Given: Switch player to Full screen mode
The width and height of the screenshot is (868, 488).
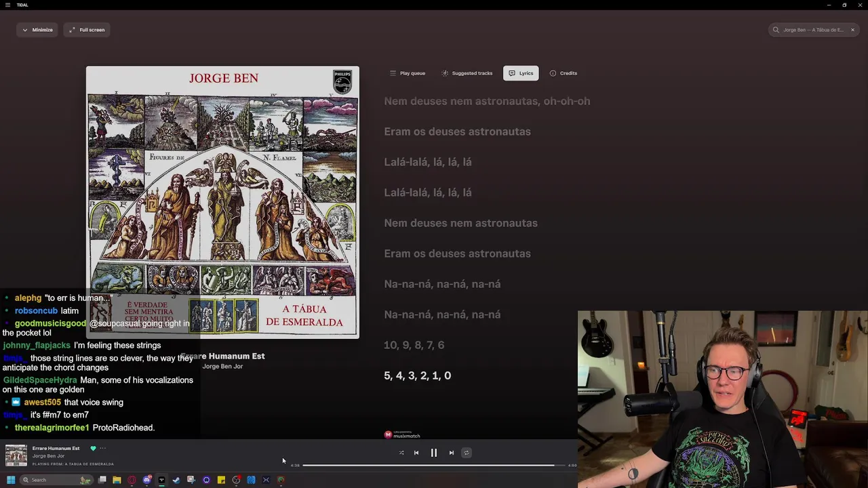Looking at the screenshot, I should 87,30.
